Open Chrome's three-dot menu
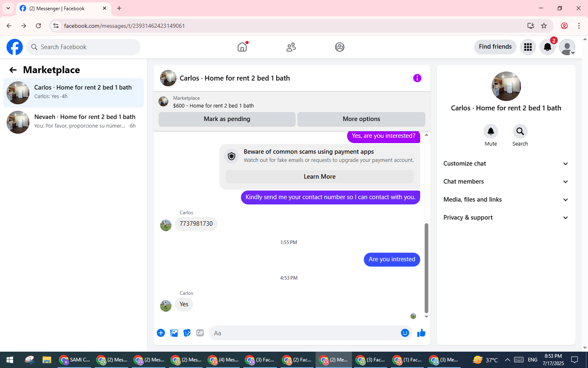Image resolution: width=588 pixels, height=368 pixels. pyautogui.click(x=579, y=26)
